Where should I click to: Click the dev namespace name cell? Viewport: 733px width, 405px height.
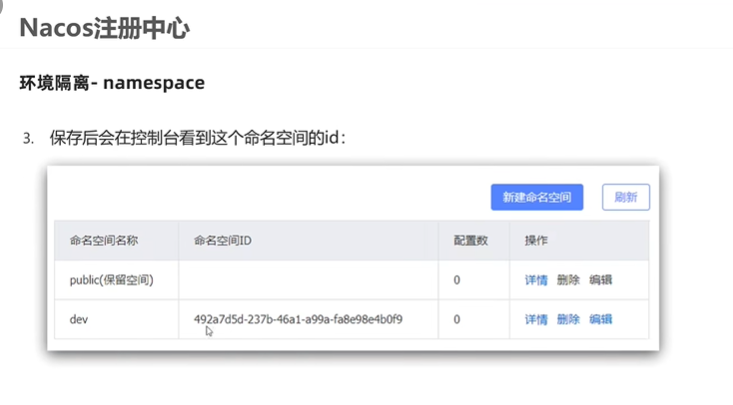click(x=116, y=319)
